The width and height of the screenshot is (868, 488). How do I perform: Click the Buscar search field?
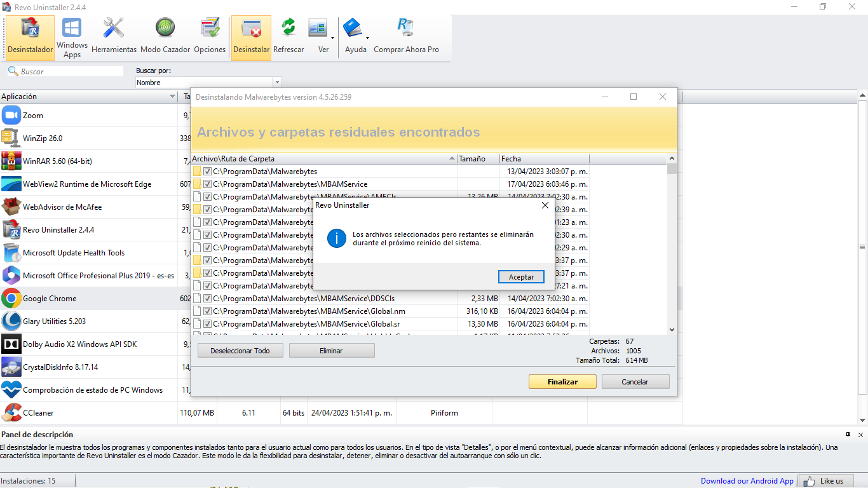point(70,72)
